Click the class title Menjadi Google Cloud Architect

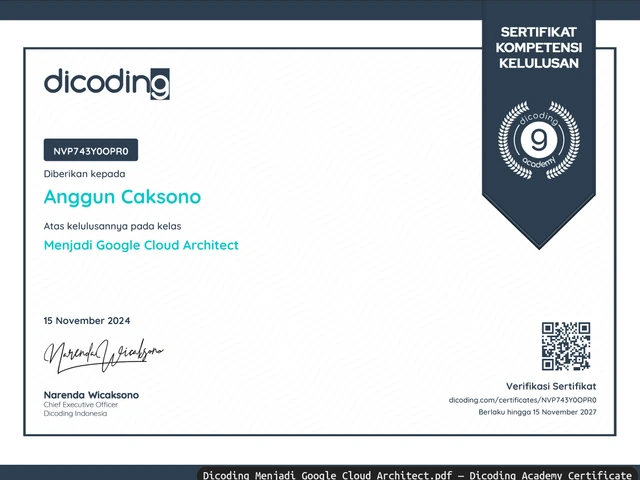point(141,245)
